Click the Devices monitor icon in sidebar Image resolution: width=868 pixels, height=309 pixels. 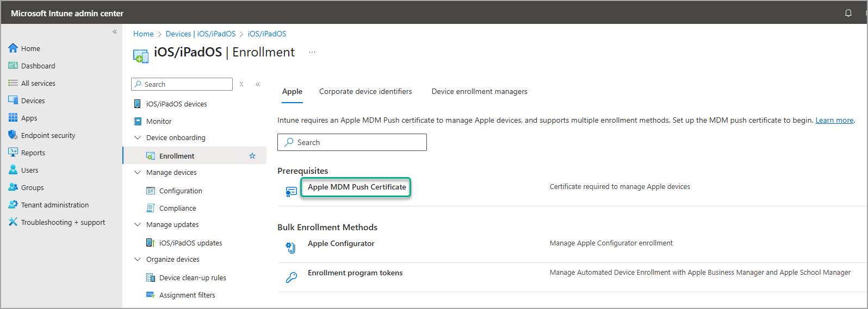point(13,100)
